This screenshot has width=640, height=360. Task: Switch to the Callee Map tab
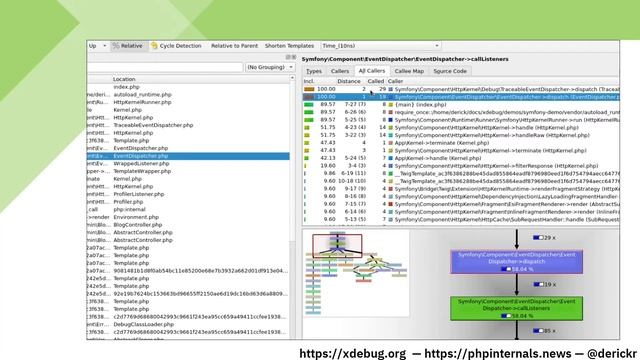pyautogui.click(x=409, y=71)
